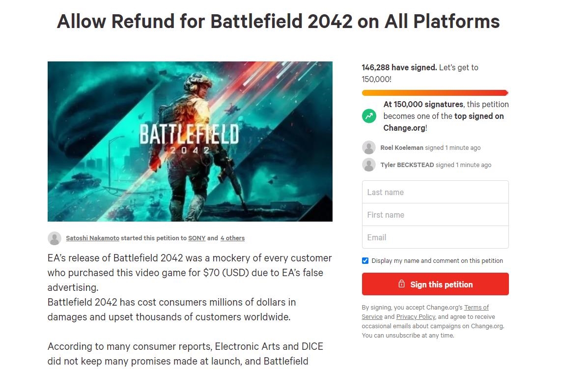Click Roel Koeleman's name in recent signers
This screenshot has width=588, height=369.
point(401,148)
